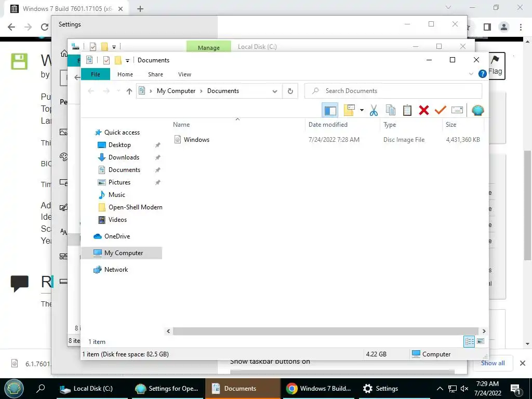Click My Computer in the address breadcrumb
532x399 pixels.
tap(176, 91)
